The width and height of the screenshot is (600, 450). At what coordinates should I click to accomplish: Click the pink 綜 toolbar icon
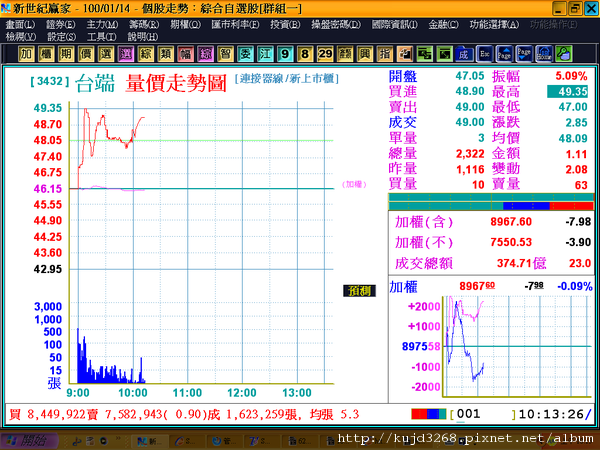click(x=205, y=54)
